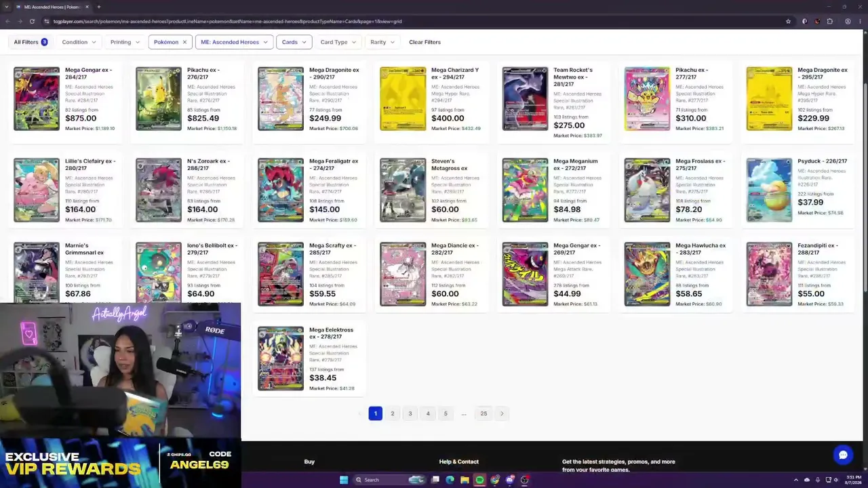Expand the Card Type filter dropdown

click(338, 42)
